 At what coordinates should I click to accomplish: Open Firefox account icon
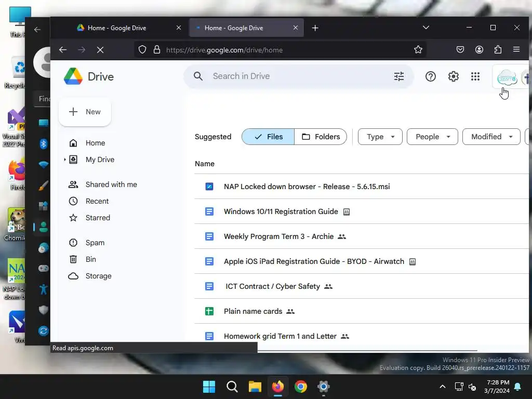[479, 50]
